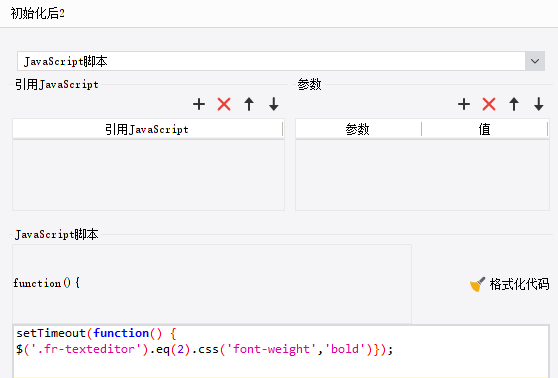Click the 值 column header

coord(484,129)
